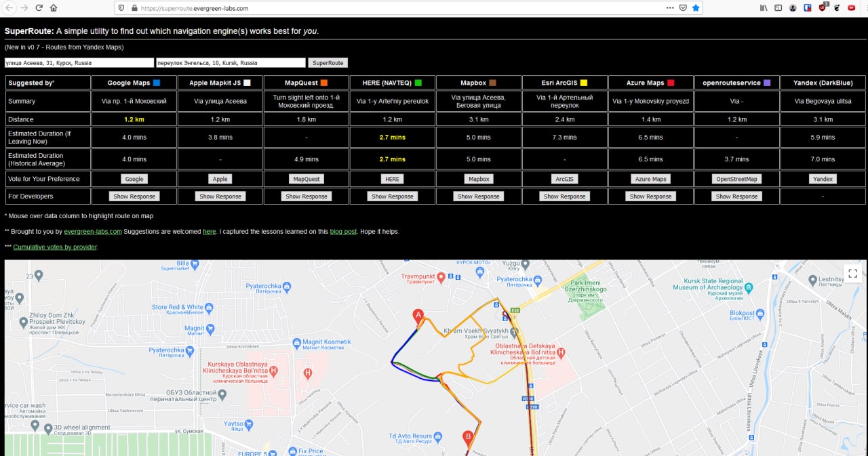Click the HERE (NAVTEQ) green swatch

418,83
